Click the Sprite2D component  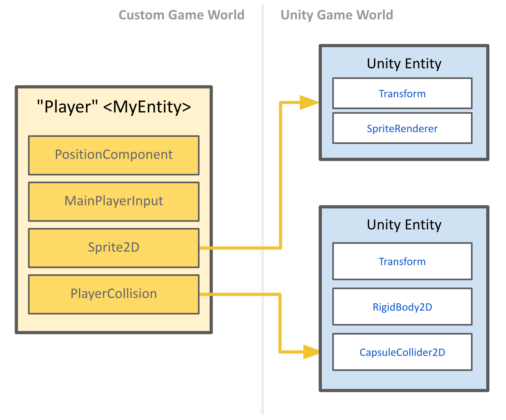(x=113, y=248)
